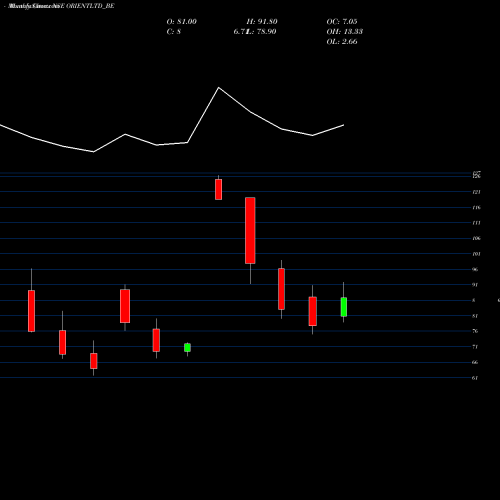Click the 91 price axis label
This screenshot has width=500, height=500.
[x=475, y=285]
